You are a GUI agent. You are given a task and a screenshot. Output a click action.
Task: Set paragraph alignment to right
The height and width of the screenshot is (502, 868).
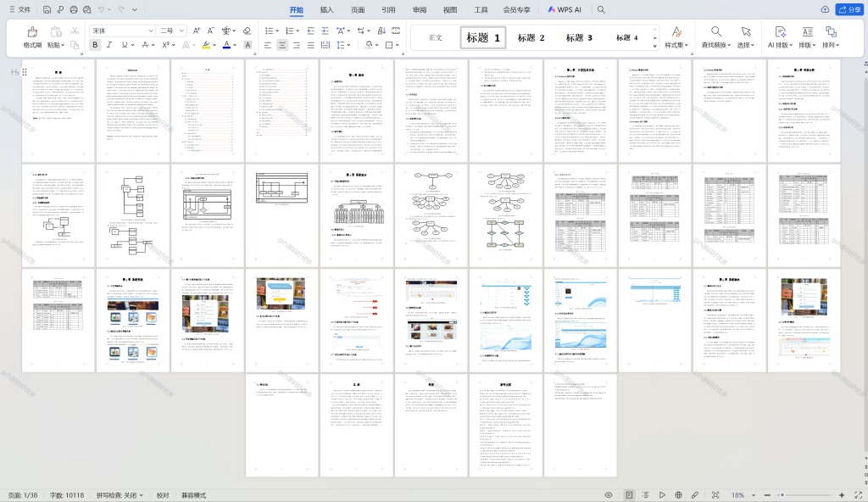(296, 45)
